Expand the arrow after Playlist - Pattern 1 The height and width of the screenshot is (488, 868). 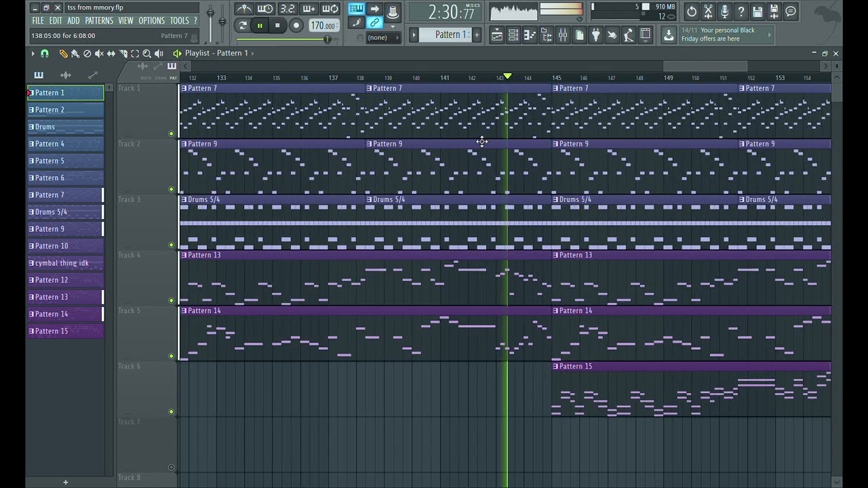(x=254, y=54)
